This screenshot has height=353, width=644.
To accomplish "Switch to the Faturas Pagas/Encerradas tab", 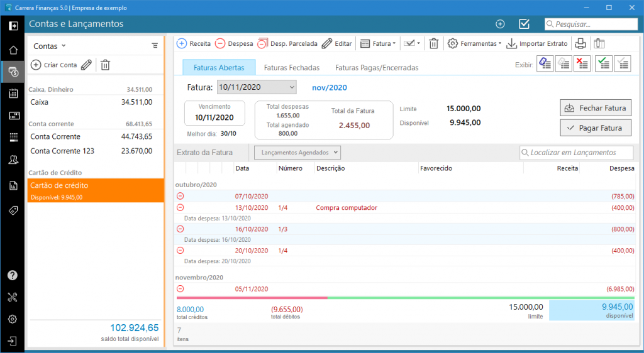I will click(376, 67).
